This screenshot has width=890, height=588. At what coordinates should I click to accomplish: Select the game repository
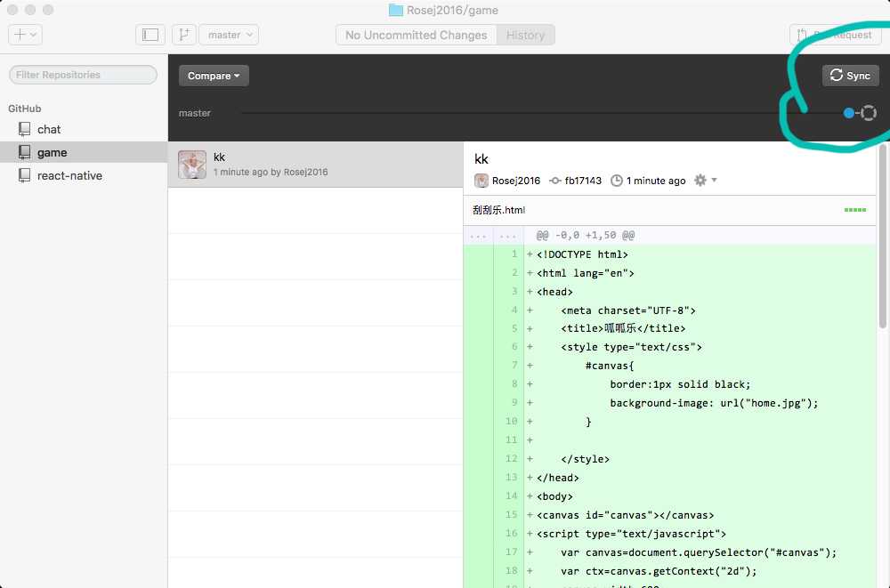[x=84, y=152]
